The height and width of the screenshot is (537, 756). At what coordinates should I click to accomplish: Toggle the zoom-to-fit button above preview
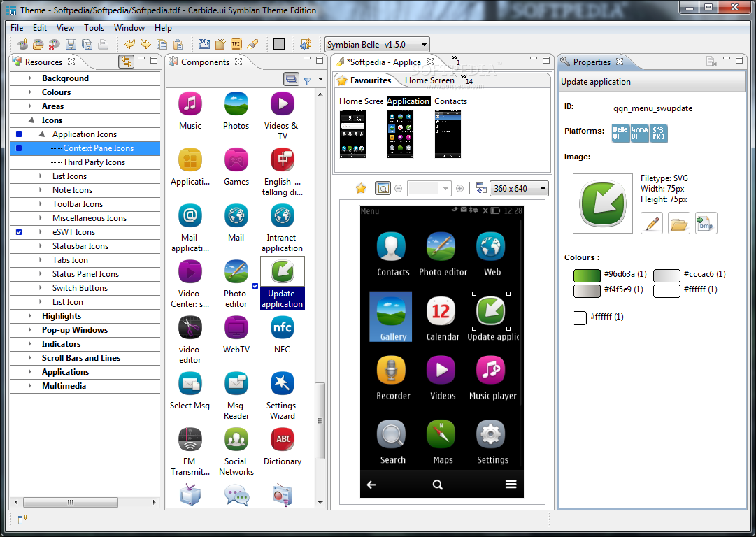point(383,189)
